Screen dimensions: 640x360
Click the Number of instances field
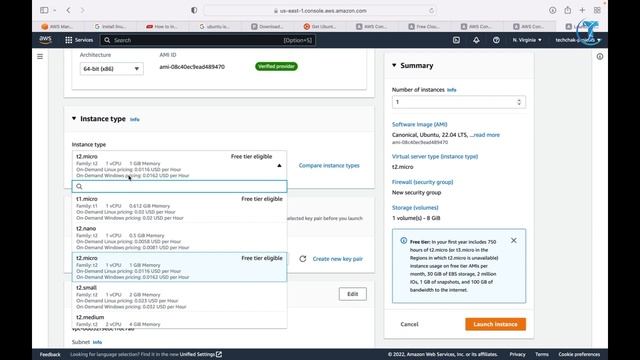pyautogui.click(x=459, y=102)
